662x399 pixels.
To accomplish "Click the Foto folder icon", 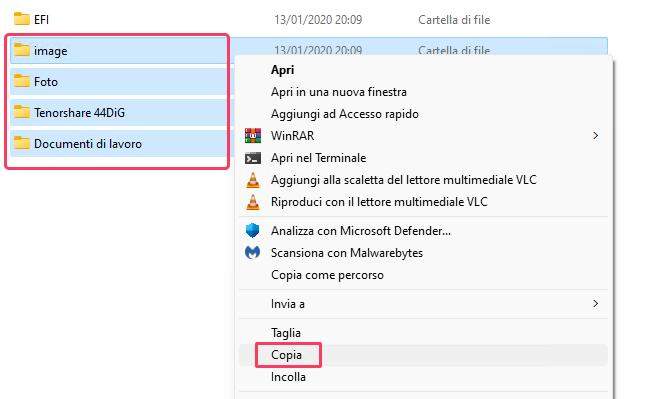I will pos(22,81).
